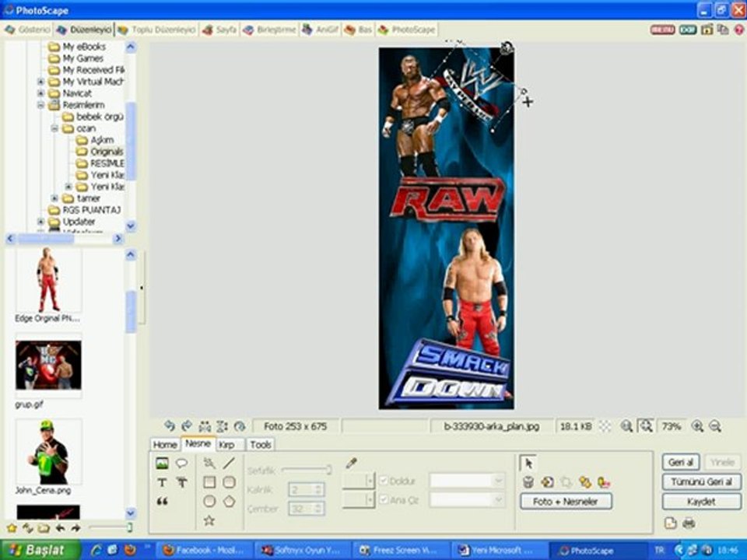
Task: Click the trash icon to delete object
Action: 528,482
